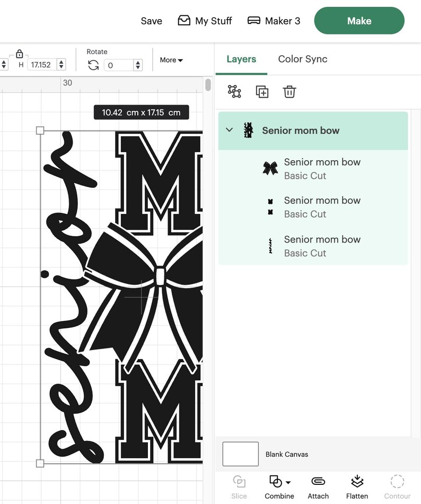Open the More dropdown
The height and width of the screenshot is (504, 421).
pyautogui.click(x=171, y=60)
